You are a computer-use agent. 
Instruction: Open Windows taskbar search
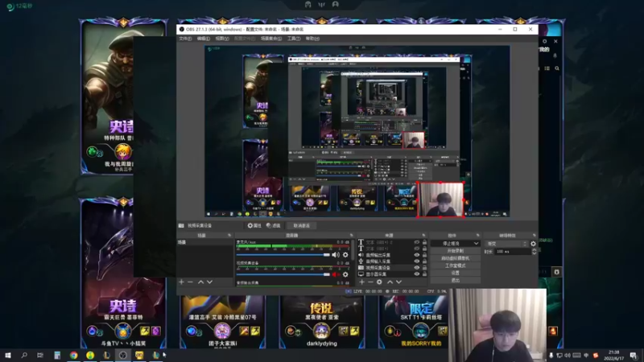point(24,355)
